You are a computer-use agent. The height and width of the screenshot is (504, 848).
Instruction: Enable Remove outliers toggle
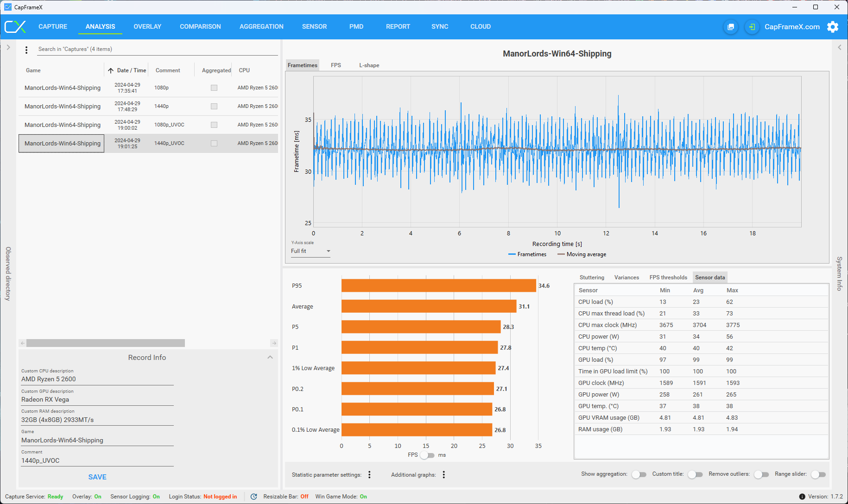(x=761, y=474)
